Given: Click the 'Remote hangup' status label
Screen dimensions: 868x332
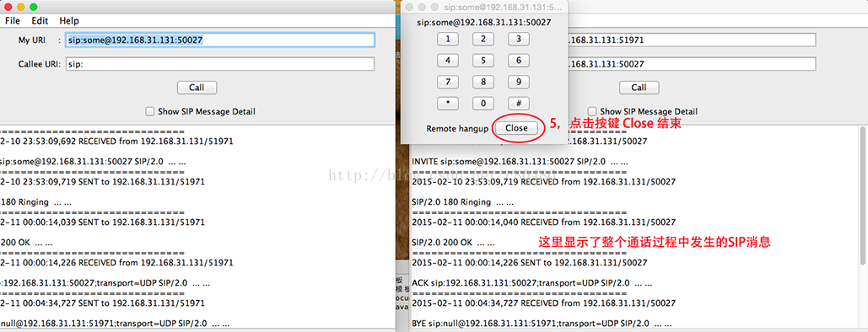Looking at the screenshot, I should click(457, 128).
